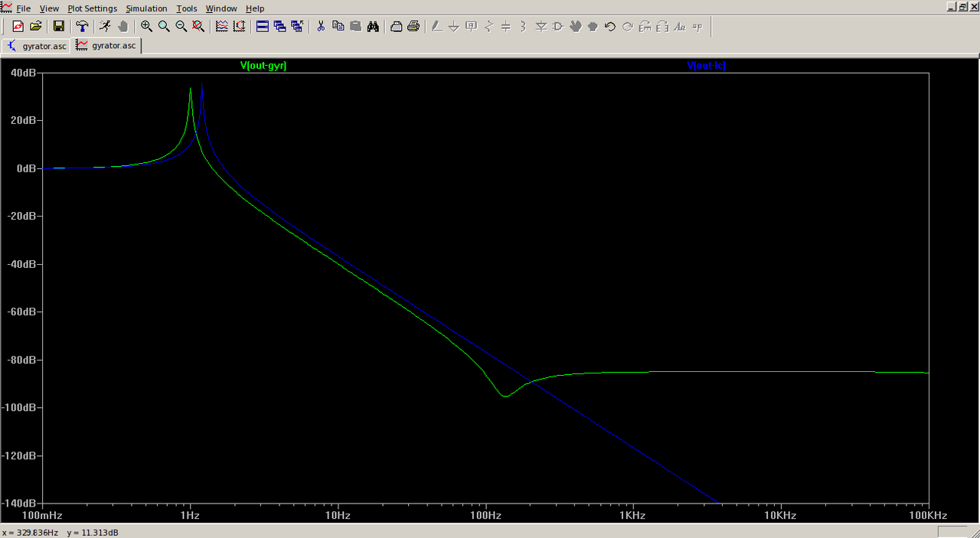Click the Close all windows icon
The width and height of the screenshot is (980, 538).
297,26
